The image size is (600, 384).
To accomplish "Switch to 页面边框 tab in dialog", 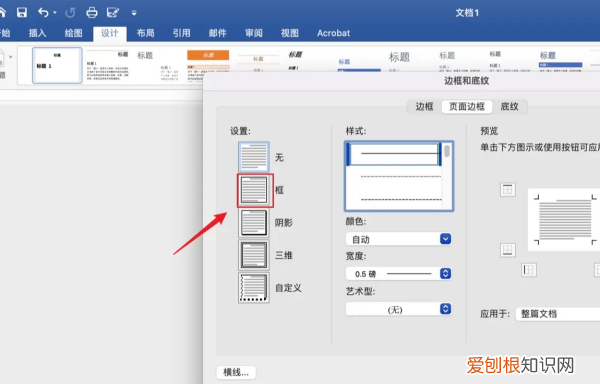I will point(467,106).
